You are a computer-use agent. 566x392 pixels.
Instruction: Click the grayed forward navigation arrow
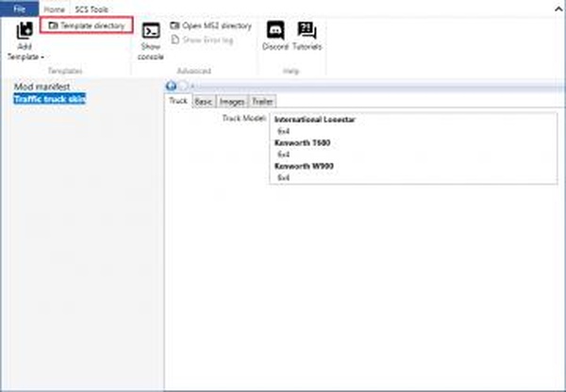point(182,86)
